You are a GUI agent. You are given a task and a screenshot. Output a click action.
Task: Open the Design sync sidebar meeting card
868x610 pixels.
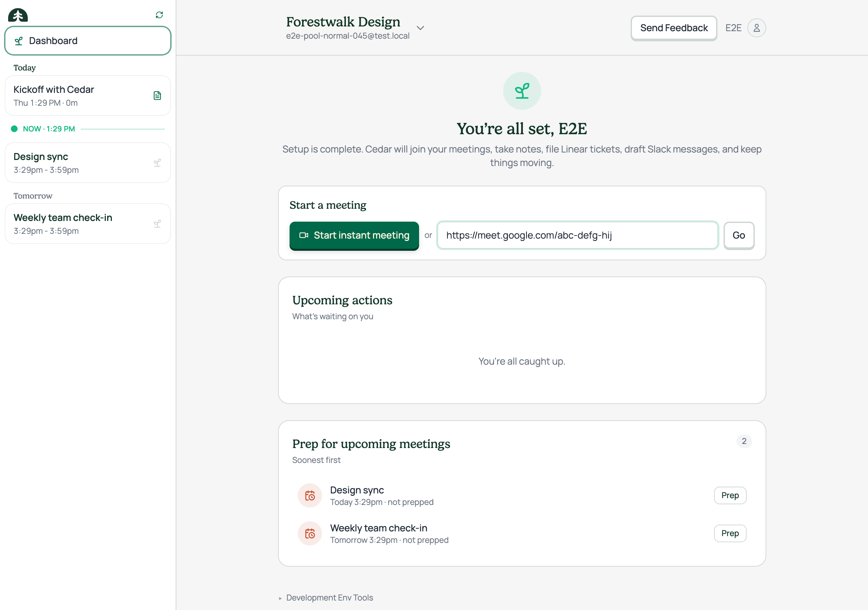[x=88, y=163]
